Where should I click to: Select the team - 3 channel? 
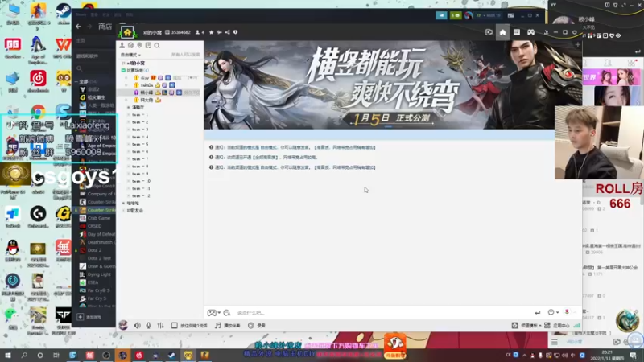pyautogui.click(x=140, y=130)
